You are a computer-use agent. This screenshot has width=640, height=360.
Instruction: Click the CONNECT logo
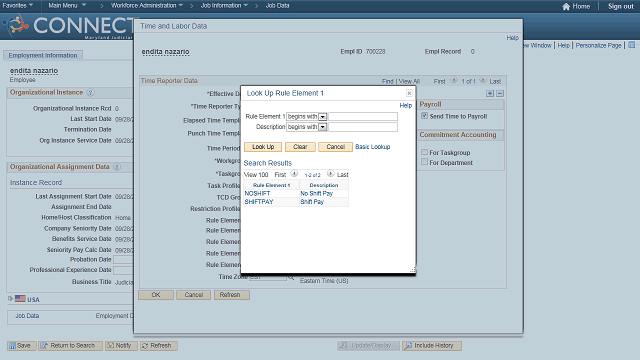tap(70, 25)
